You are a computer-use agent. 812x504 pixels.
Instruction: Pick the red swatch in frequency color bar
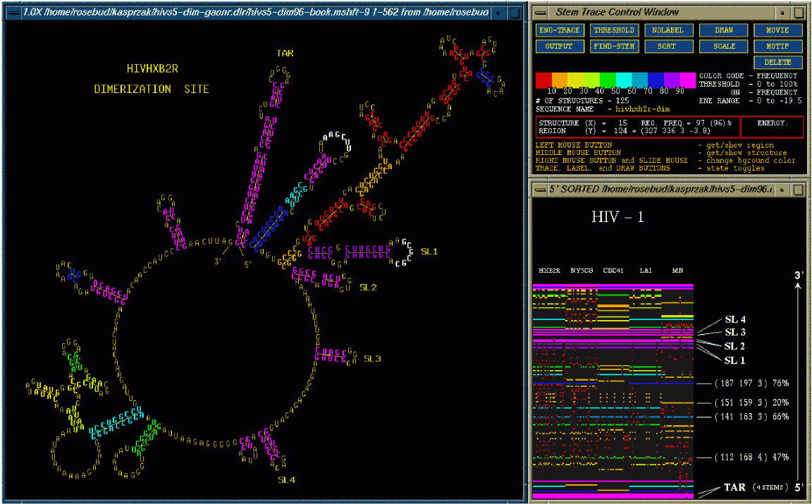[x=543, y=79]
